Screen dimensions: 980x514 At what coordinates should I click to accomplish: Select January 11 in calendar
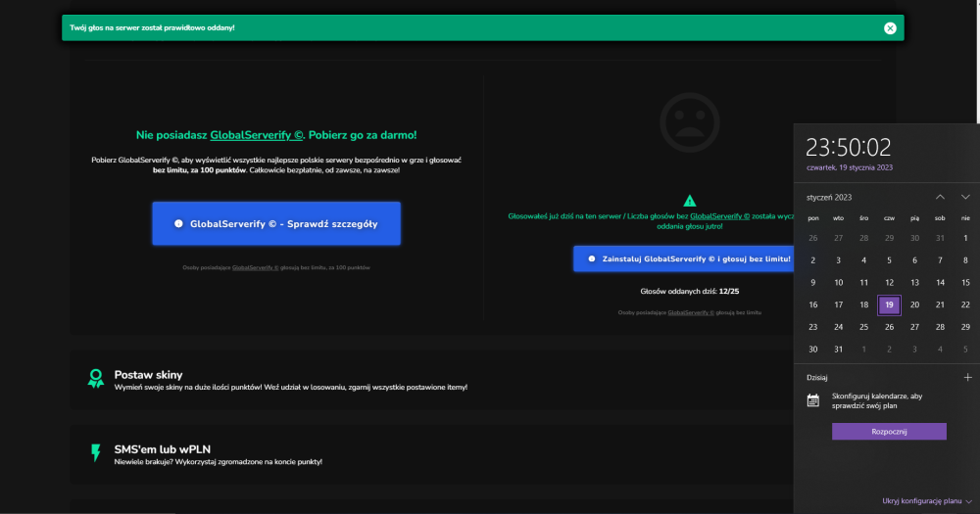coord(863,282)
